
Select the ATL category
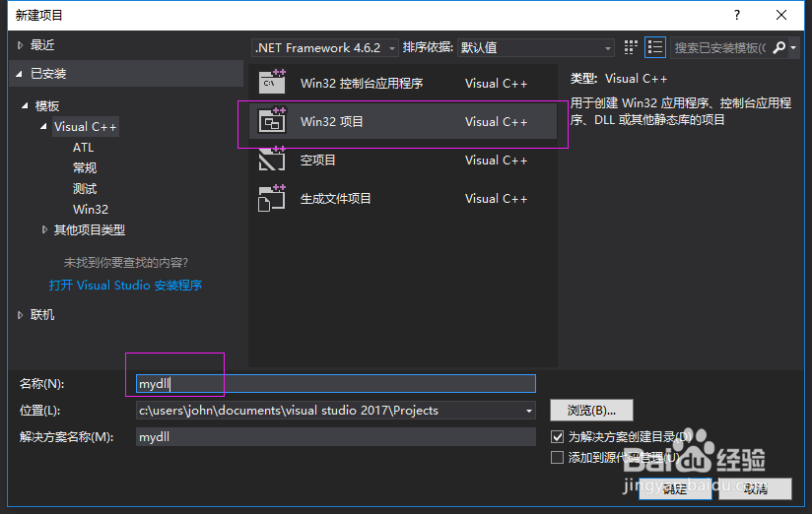point(84,148)
